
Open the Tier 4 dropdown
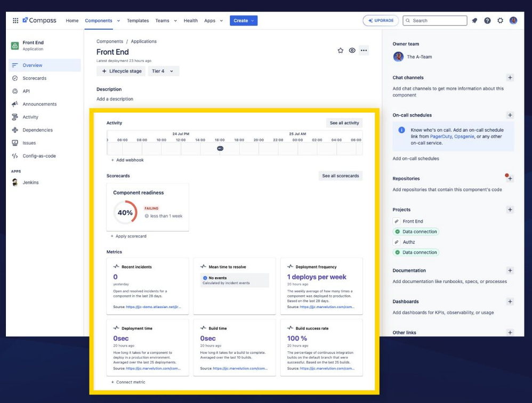[x=163, y=71]
